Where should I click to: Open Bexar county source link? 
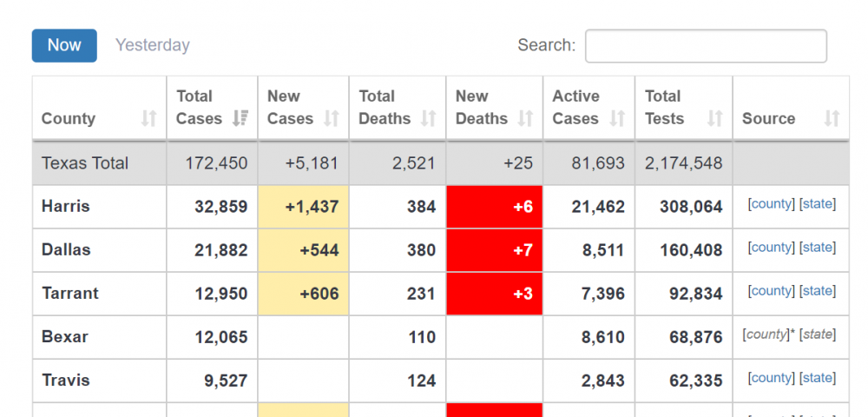point(766,334)
